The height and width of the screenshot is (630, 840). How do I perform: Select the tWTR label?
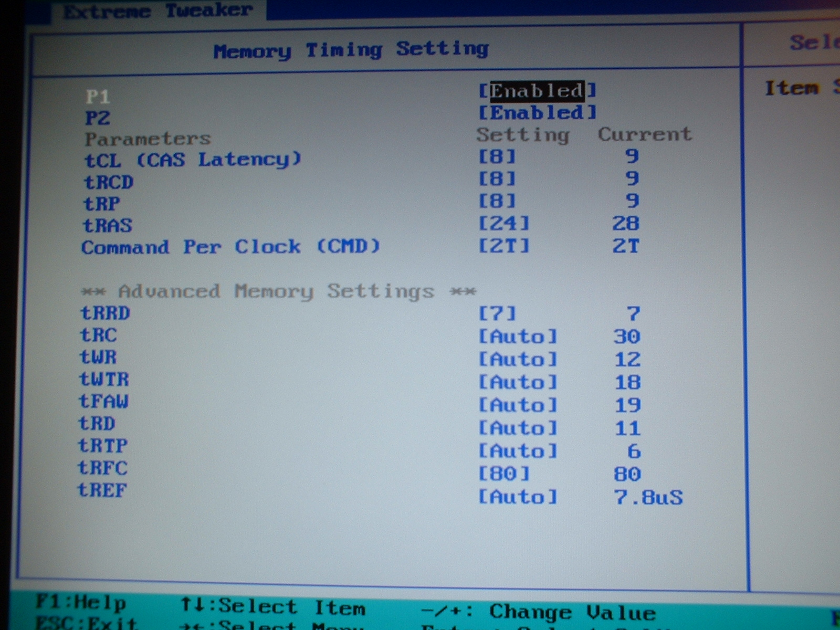coord(104,379)
